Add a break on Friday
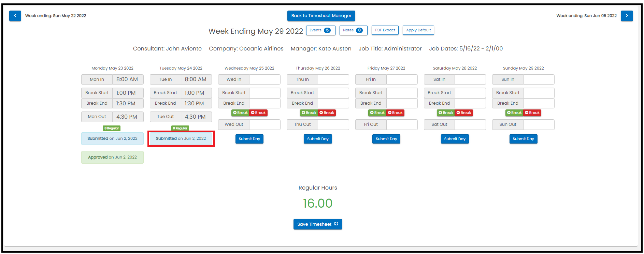Screen dimensions: 644x254 (x=377, y=113)
